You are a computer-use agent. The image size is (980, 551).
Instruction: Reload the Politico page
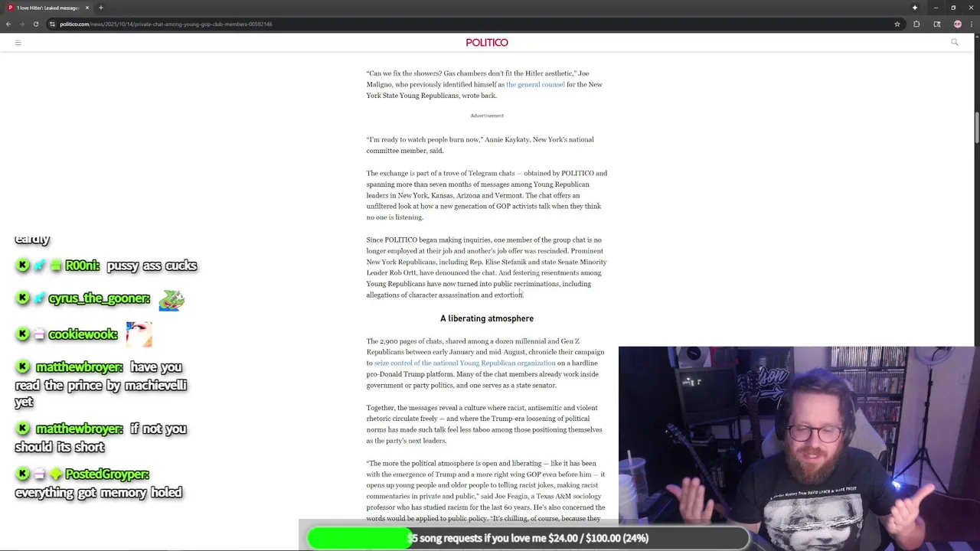click(35, 24)
